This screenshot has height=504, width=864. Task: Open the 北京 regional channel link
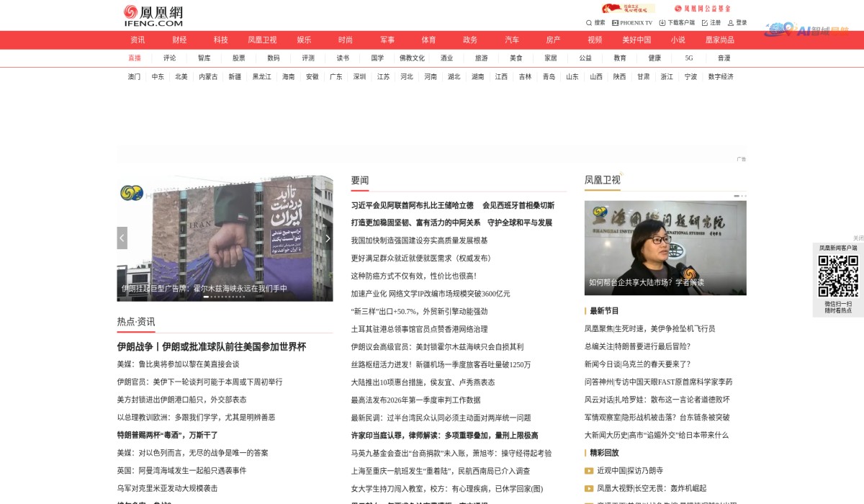click(181, 76)
